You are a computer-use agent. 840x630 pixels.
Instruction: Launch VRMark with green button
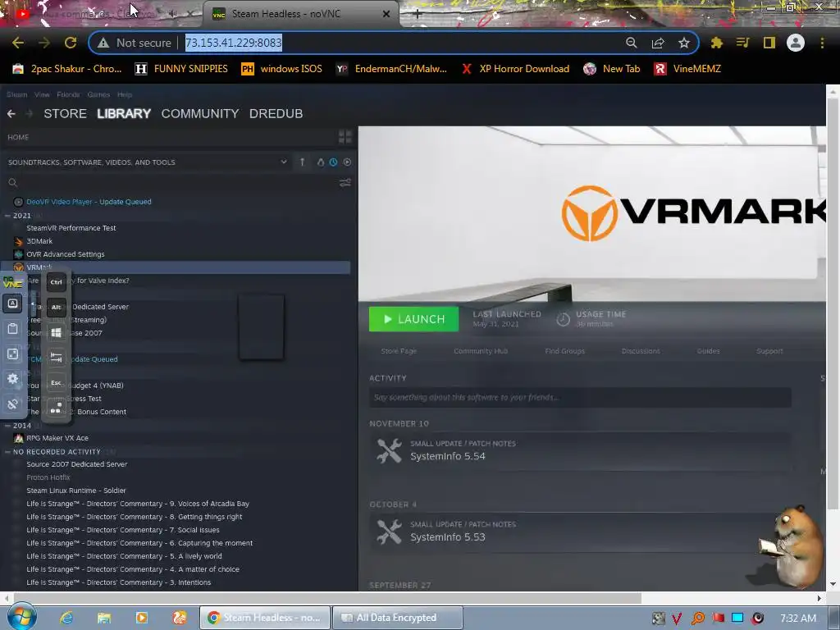point(413,319)
